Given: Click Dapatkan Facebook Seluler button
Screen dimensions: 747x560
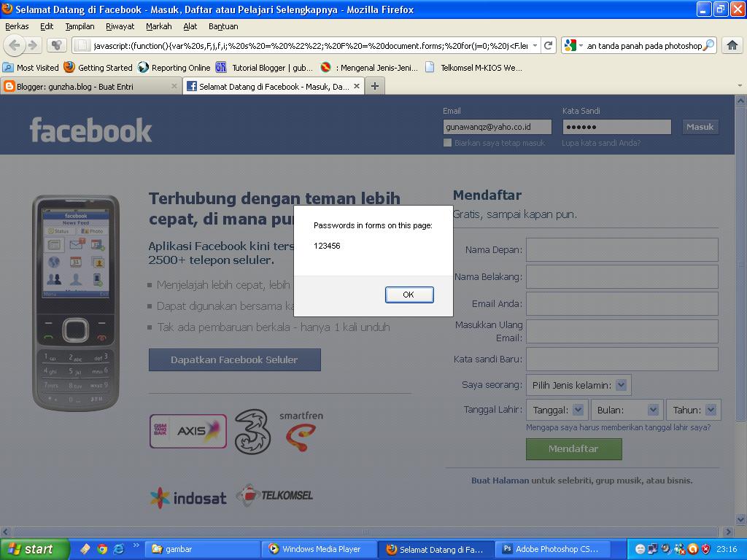Looking at the screenshot, I should [x=234, y=360].
